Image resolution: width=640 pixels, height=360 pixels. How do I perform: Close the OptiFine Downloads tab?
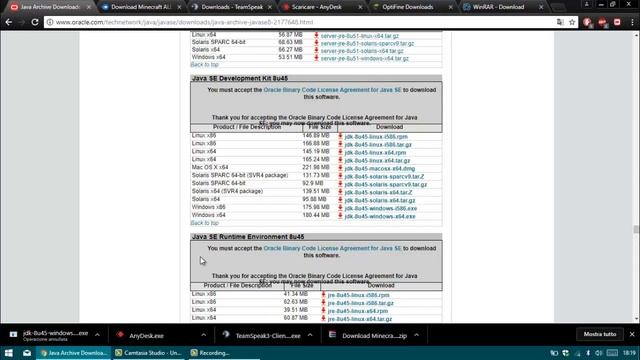[451, 7]
